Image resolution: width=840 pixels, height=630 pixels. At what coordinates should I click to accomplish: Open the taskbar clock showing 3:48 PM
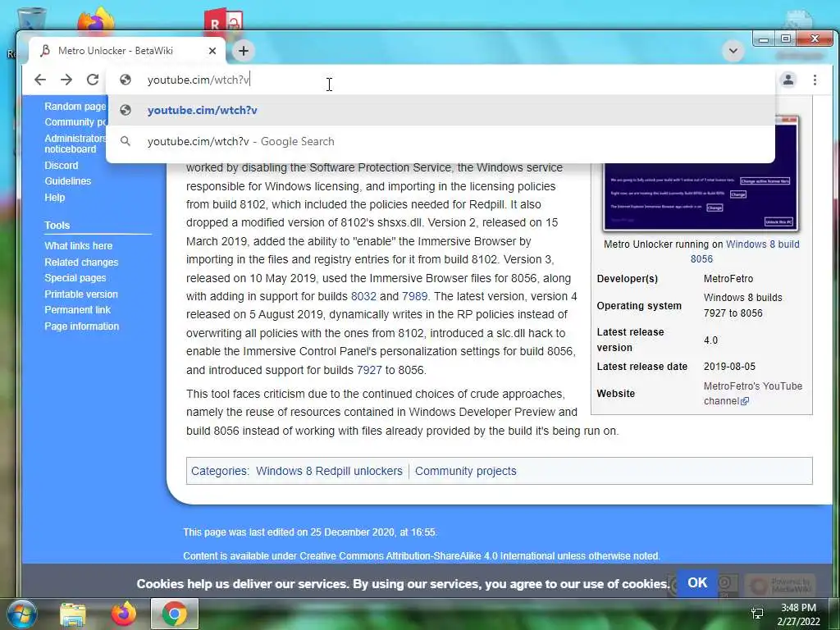(x=798, y=614)
